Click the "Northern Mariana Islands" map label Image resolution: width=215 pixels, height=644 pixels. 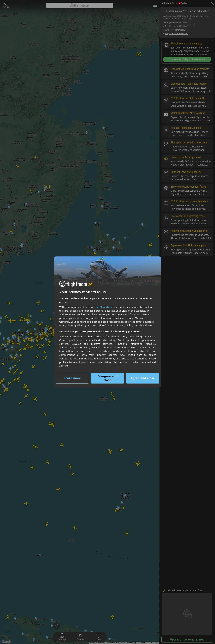[125, 496]
